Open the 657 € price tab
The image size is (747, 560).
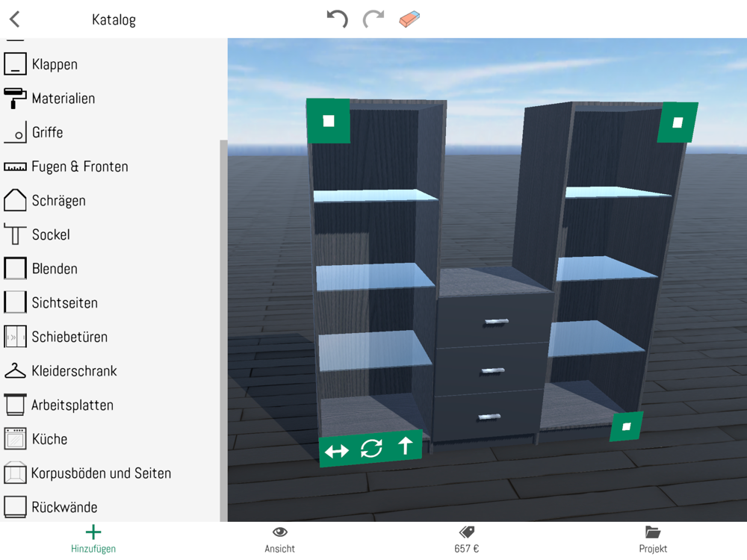[x=466, y=540]
